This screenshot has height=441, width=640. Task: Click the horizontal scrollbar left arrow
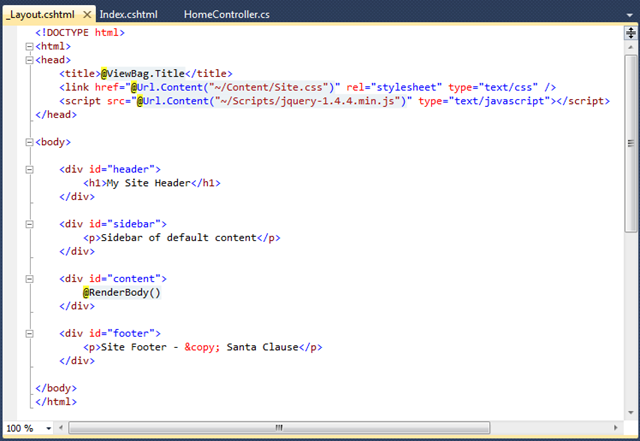(x=61, y=428)
